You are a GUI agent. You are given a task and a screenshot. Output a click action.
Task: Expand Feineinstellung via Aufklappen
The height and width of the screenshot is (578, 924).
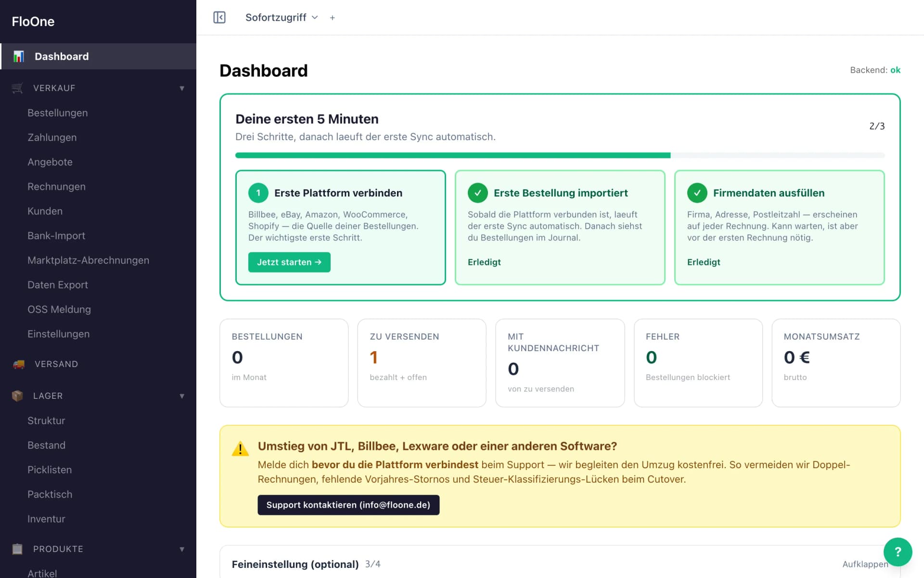click(865, 564)
